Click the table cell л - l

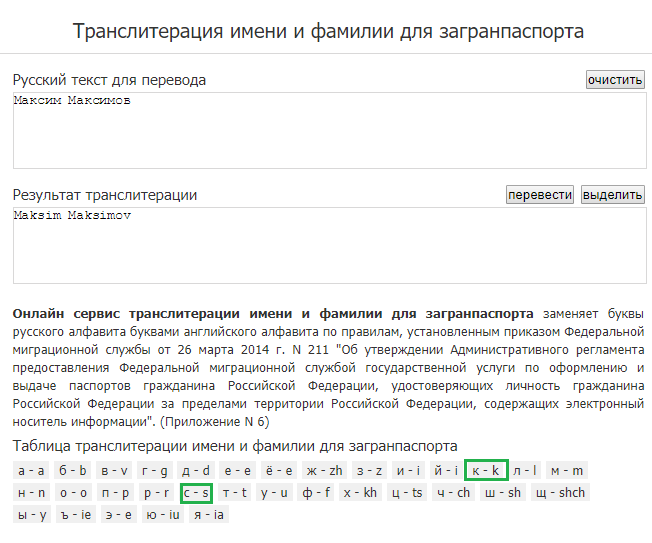pos(524,471)
